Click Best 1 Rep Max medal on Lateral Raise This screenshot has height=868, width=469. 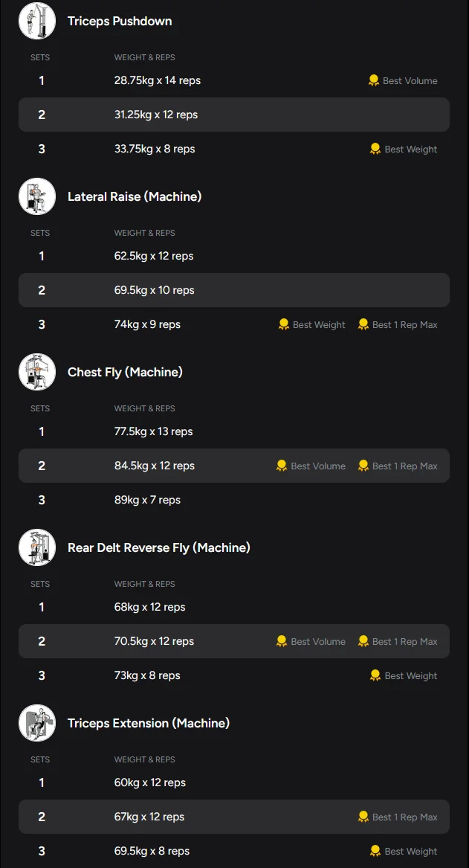[363, 324]
